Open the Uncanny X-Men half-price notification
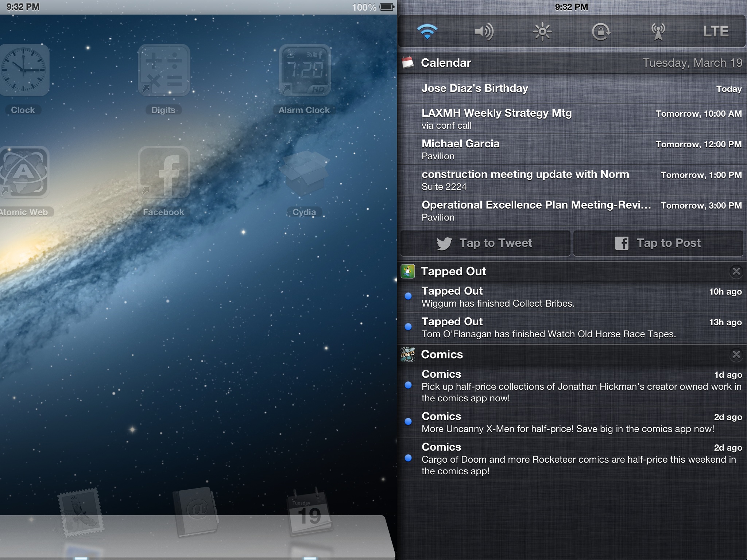 (x=572, y=422)
